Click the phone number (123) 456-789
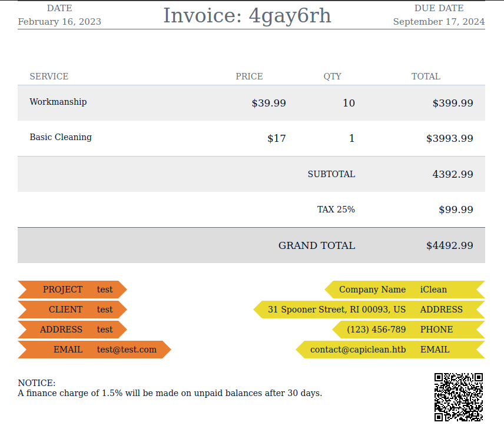The height and width of the screenshot is (429, 504). [x=376, y=330]
